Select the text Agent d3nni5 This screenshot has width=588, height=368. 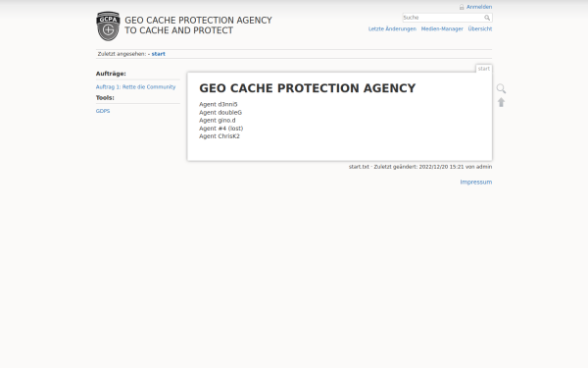[x=218, y=104]
